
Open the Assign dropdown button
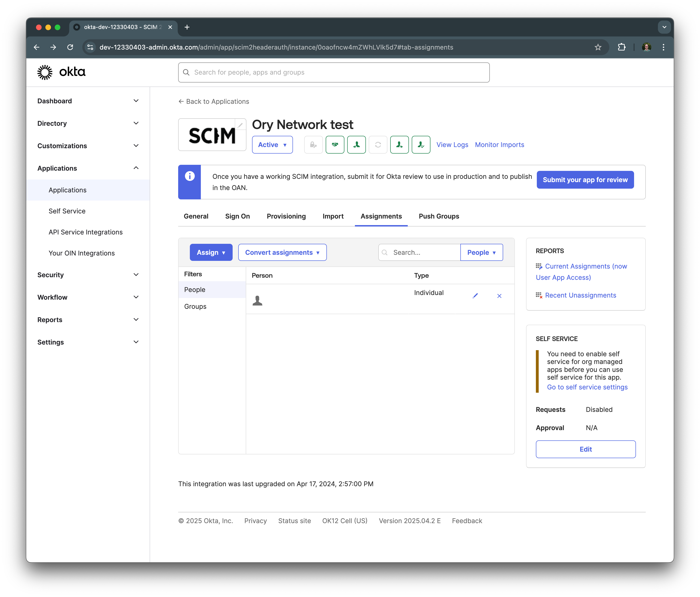click(x=211, y=252)
